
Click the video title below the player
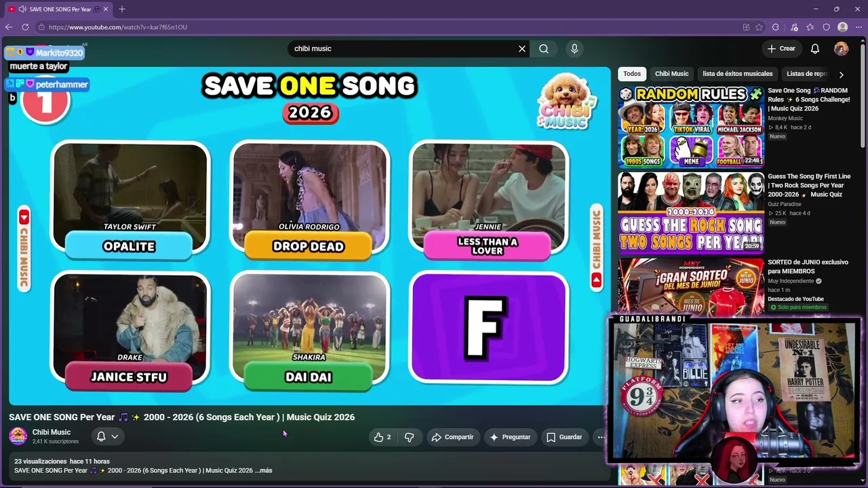[182, 418]
